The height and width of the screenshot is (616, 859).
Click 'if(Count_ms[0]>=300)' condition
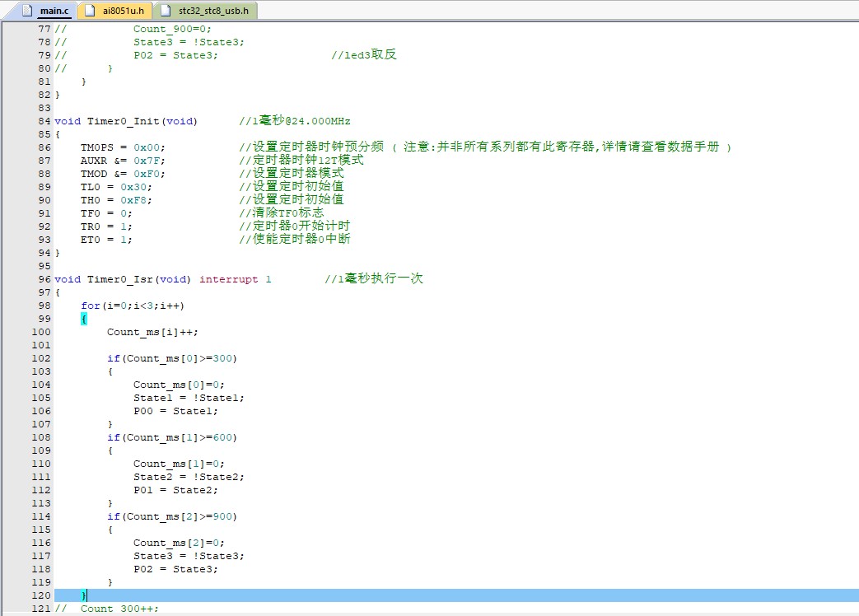coord(172,358)
